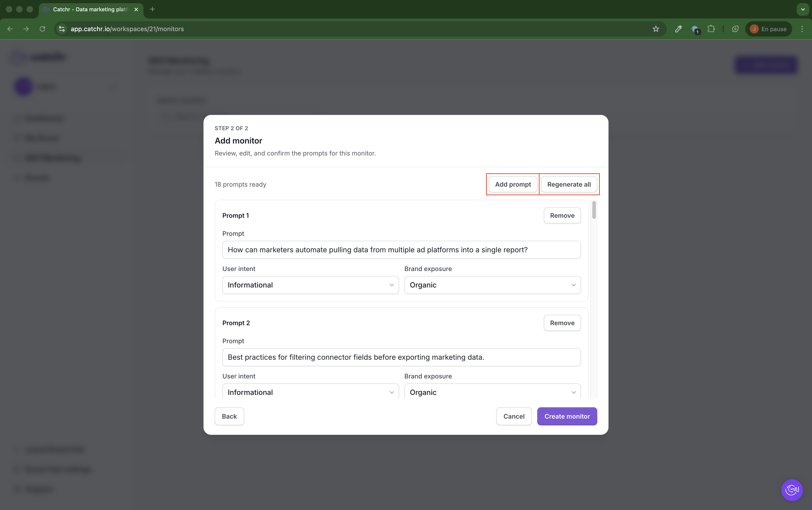This screenshot has width=812, height=510.
Task: Expand Prompt 1 User intent dropdown
Action: [x=310, y=285]
